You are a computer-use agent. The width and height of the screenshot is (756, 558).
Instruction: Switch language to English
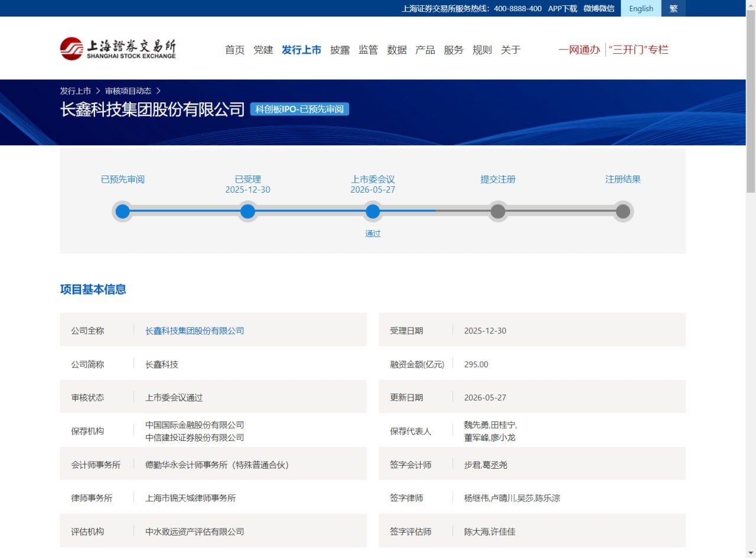coord(641,8)
